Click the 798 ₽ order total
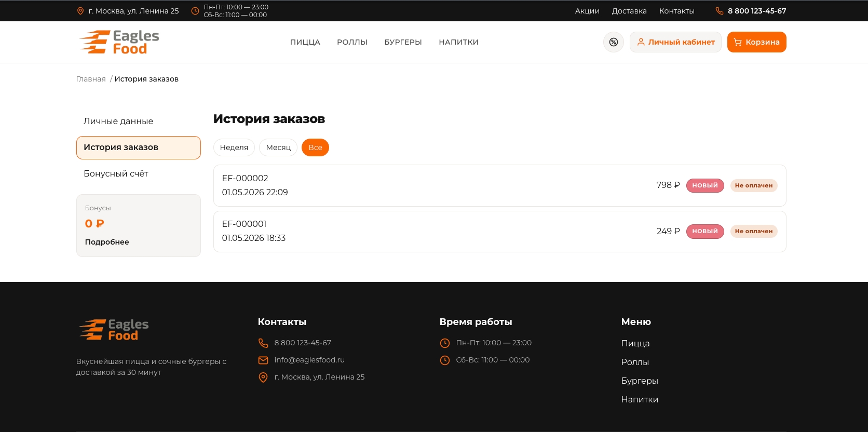The width and height of the screenshot is (868, 432). (668, 185)
